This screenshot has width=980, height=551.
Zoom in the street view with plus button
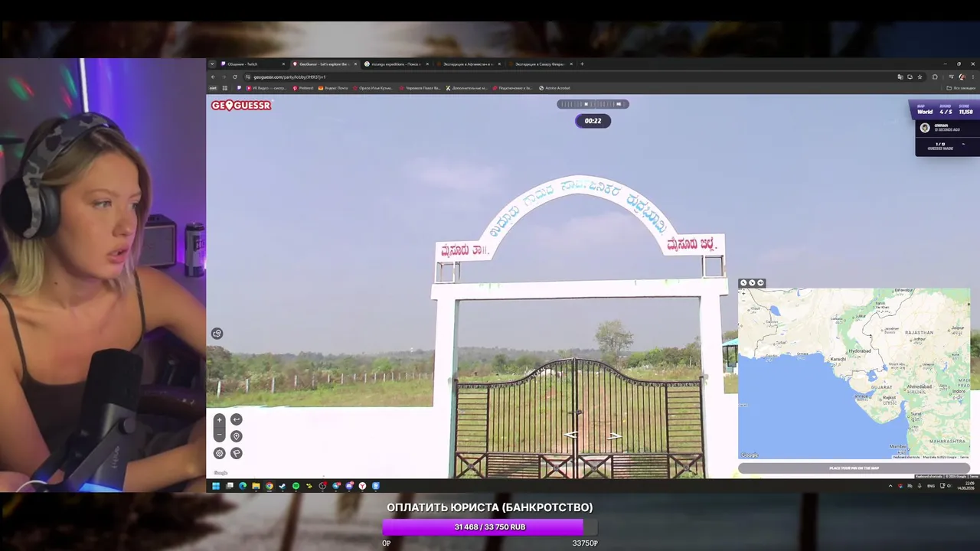[219, 419]
